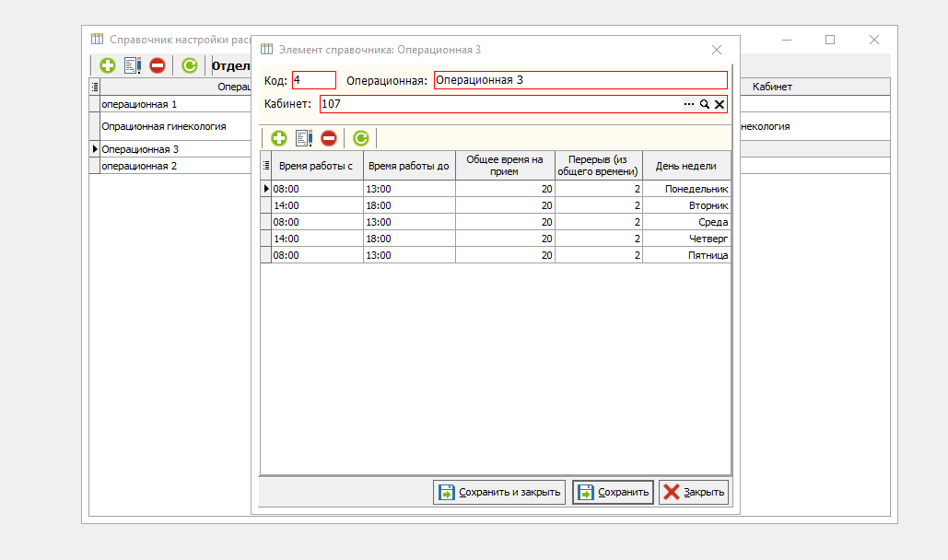948x560 pixels.
Task: Open column selector in main grid corner
Action: (94, 87)
